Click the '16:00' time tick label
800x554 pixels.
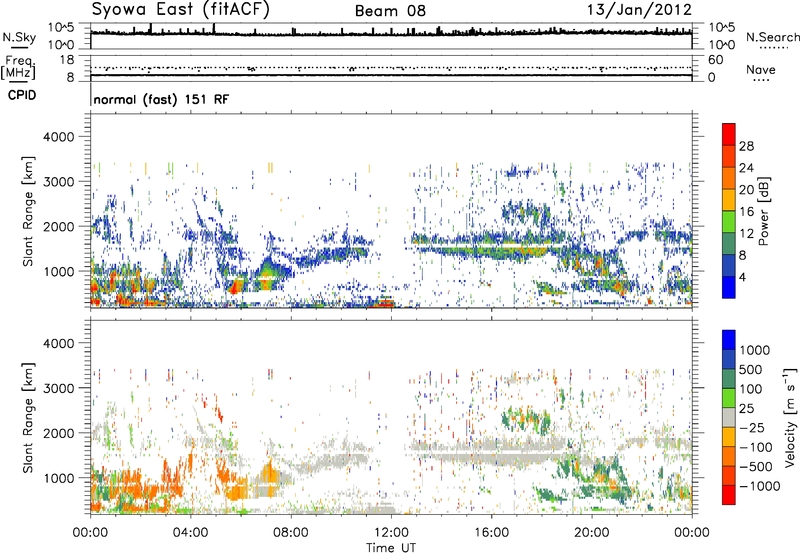pos(491,533)
